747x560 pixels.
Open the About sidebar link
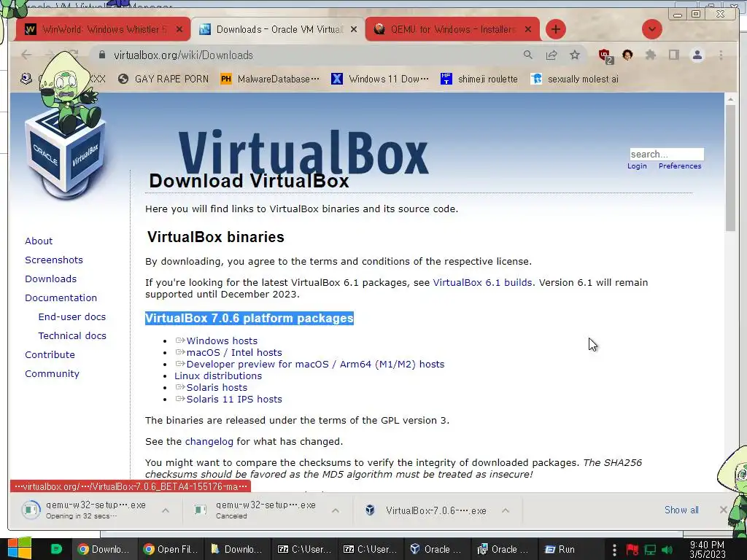coord(39,241)
